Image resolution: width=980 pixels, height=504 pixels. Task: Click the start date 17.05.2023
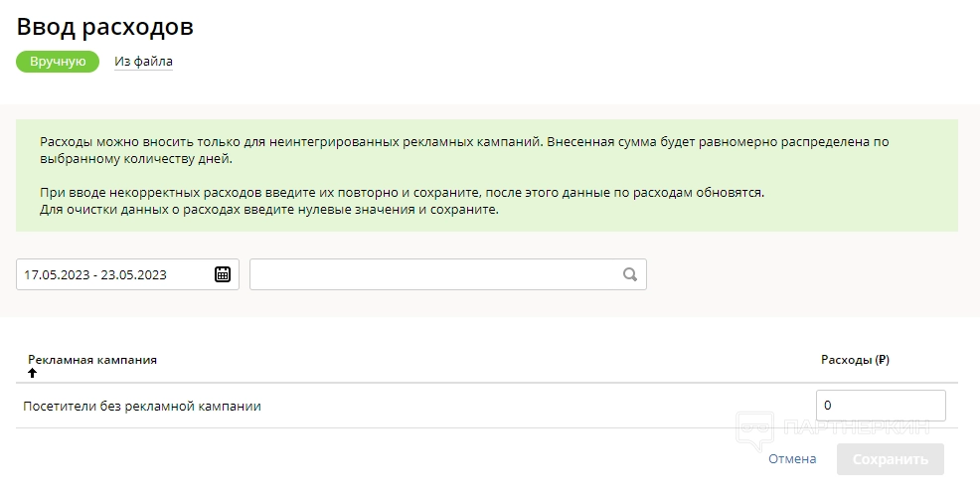(56, 275)
